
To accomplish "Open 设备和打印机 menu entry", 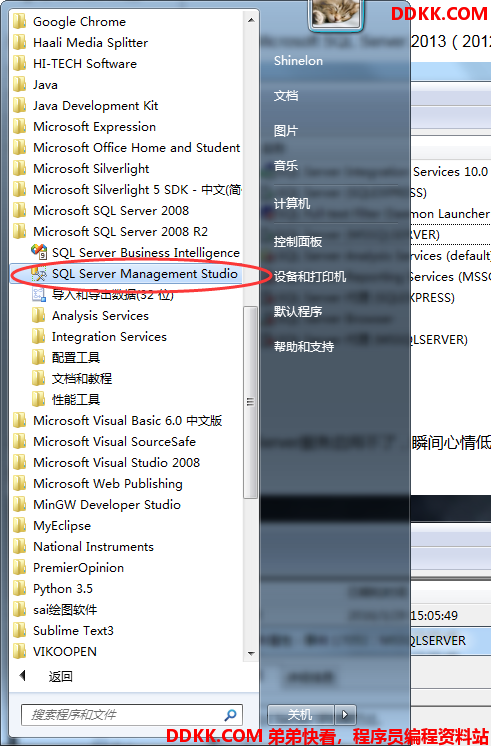I will pyautogui.click(x=310, y=276).
